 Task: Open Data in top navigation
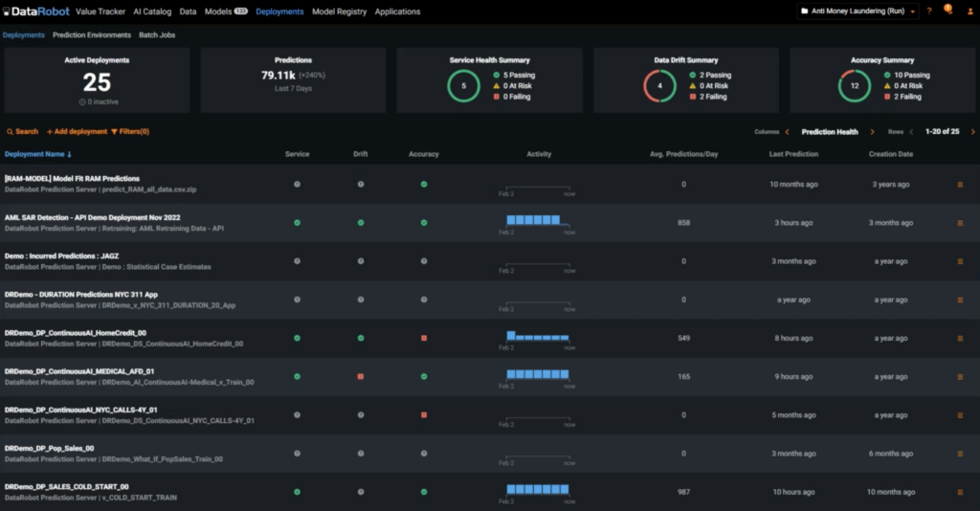pyautogui.click(x=188, y=11)
